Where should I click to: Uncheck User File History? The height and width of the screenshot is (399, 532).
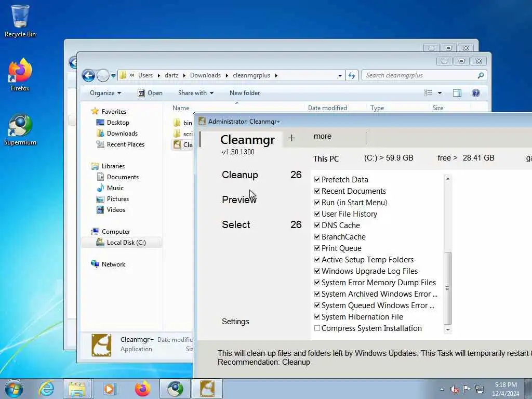tap(317, 214)
